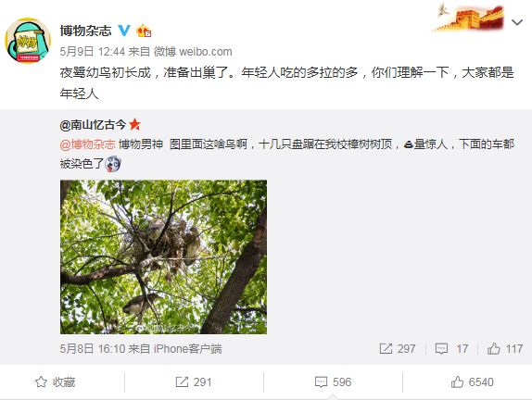Click the orange membership crown badge

click(x=144, y=31)
